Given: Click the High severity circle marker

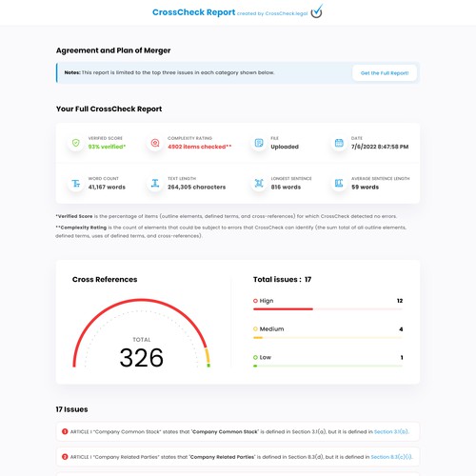Looking at the screenshot, I should (x=255, y=301).
